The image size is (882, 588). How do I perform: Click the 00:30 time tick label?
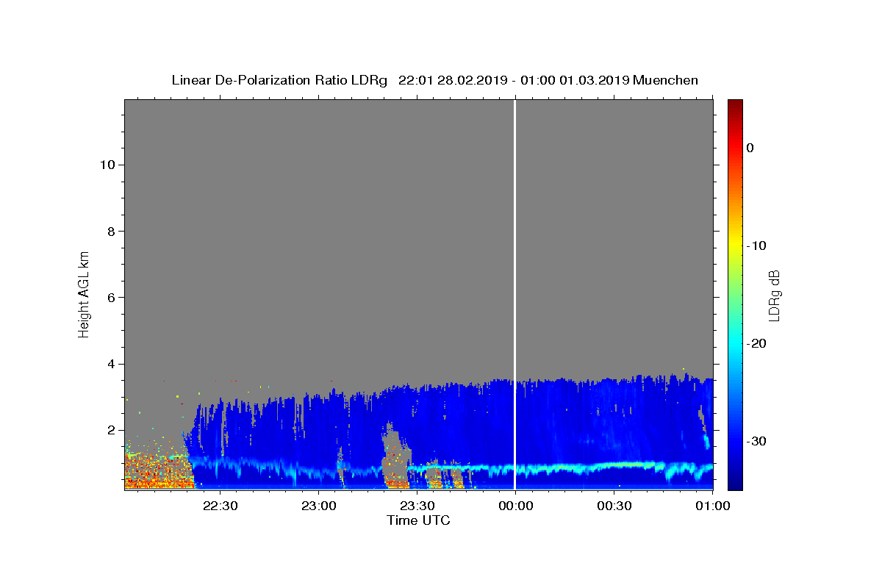tap(614, 506)
